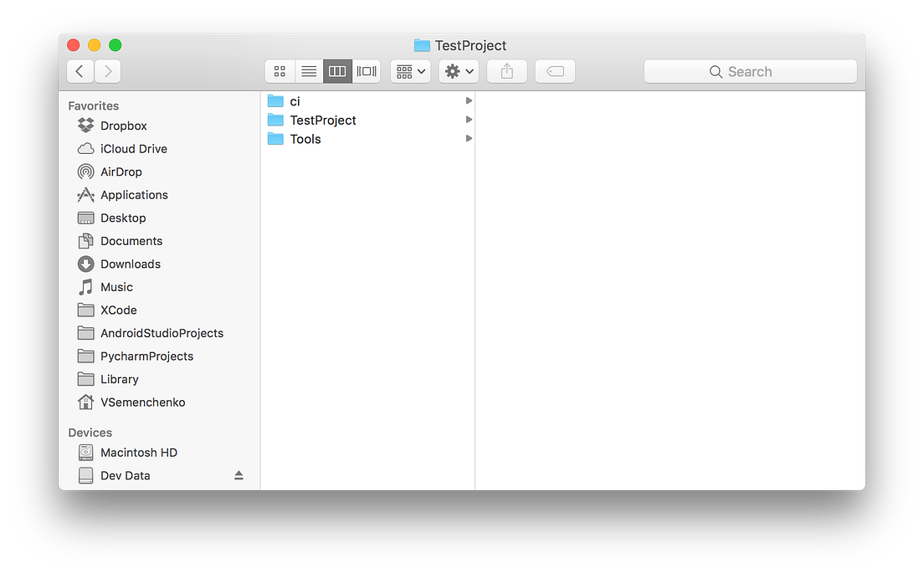Select the TestProject folder in the column

(322, 120)
